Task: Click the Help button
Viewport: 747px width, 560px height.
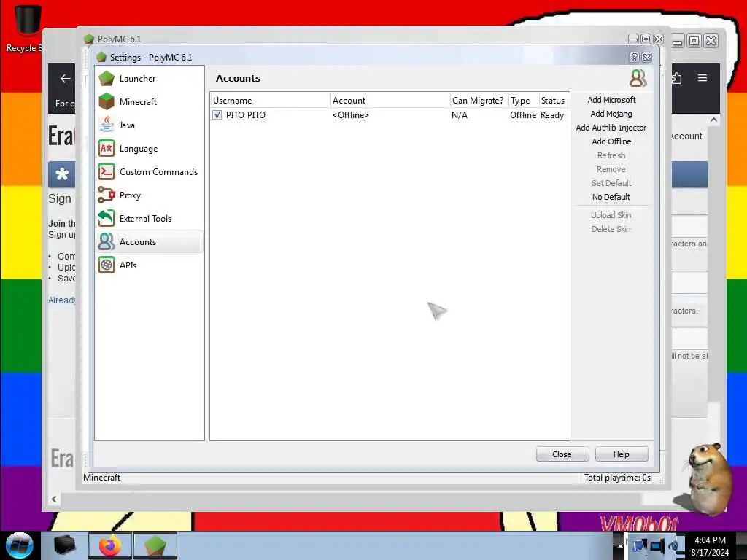Action: [x=622, y=454]
